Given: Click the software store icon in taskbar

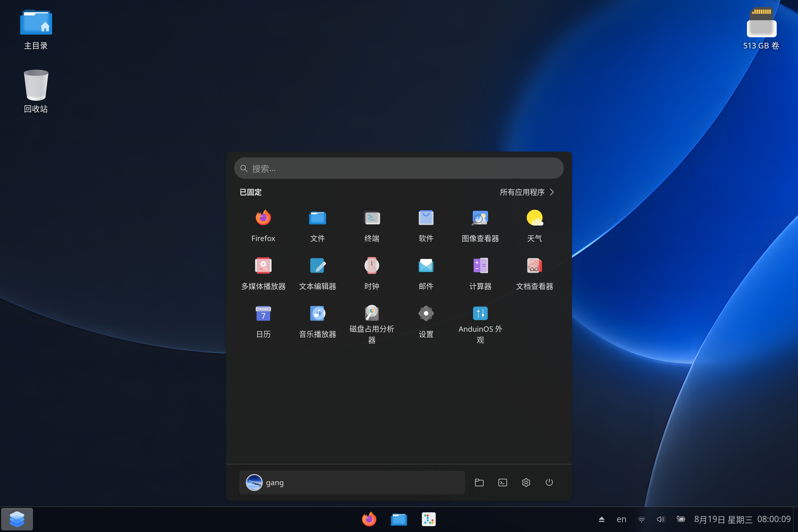Looking at the screenshot, I should click(429, 519).
